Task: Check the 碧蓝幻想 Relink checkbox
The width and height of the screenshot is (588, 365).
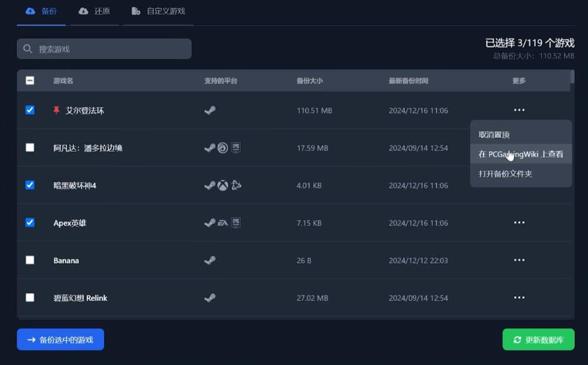Action: click(x=30, y=298)
